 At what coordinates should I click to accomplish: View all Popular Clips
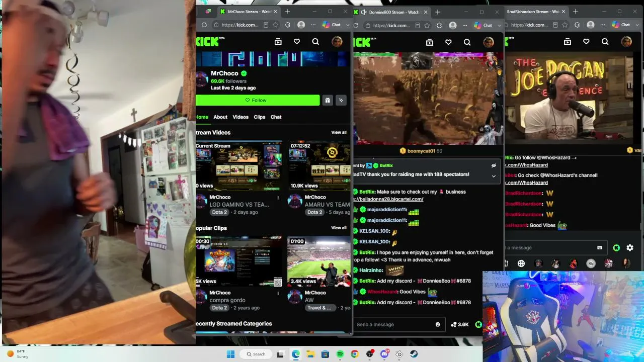tap(339, 228)
